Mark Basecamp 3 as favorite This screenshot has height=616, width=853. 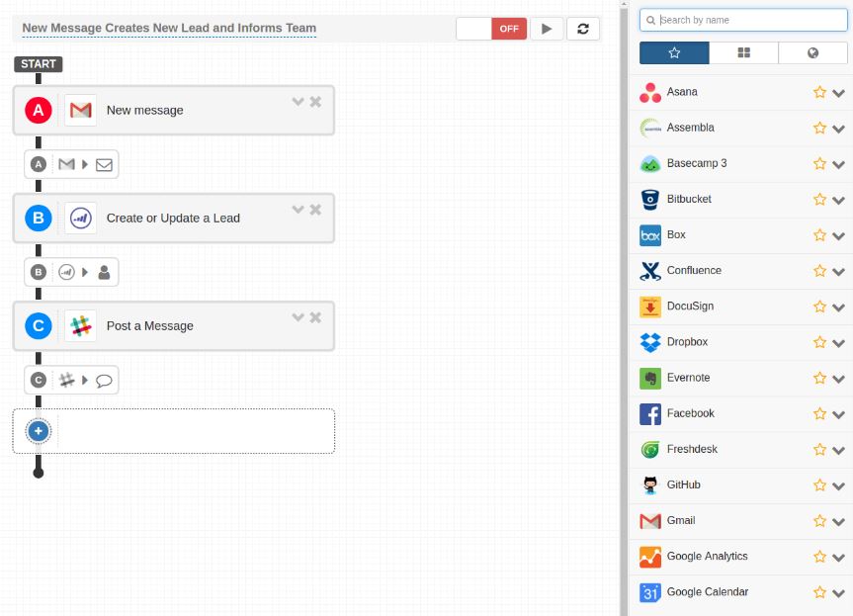(x=819, y=164)
